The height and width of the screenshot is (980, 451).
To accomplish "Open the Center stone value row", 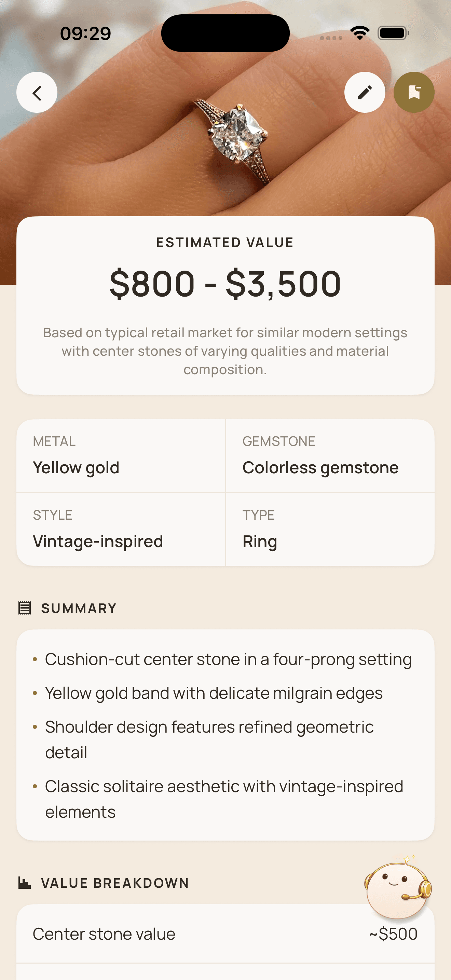I will coord(225,934).
